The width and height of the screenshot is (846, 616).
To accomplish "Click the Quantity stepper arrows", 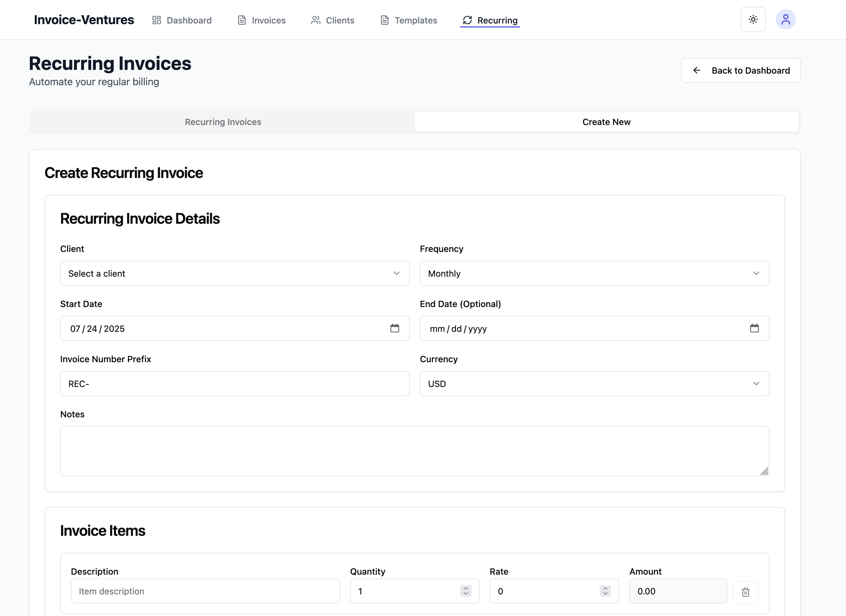I will (466, 591).
